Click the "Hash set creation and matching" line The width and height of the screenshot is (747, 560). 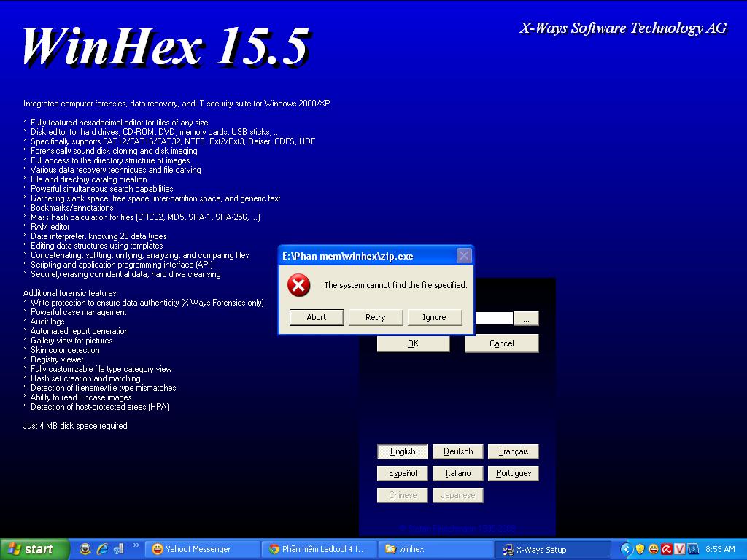pyautogui.click(x=85, y=378)
